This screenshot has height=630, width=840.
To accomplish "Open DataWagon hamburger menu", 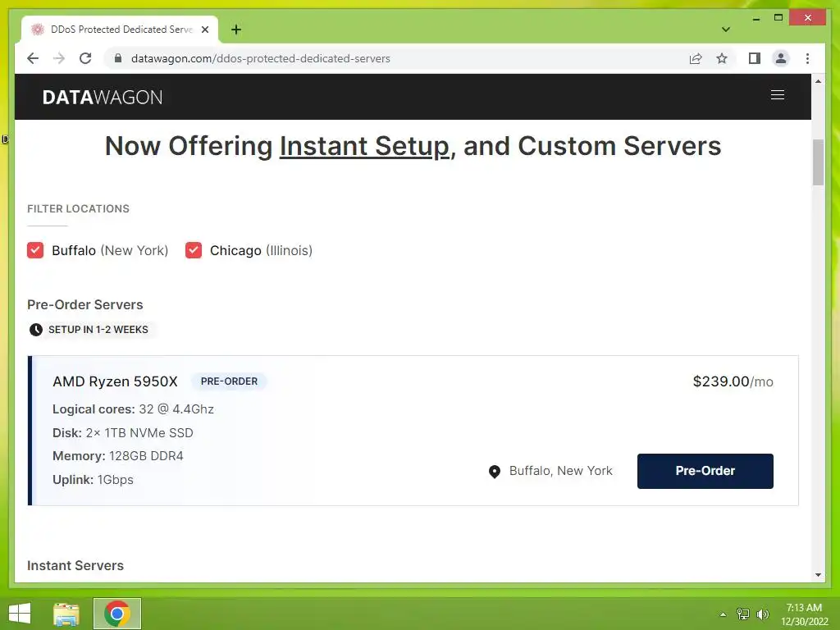I will click(778, 95).
